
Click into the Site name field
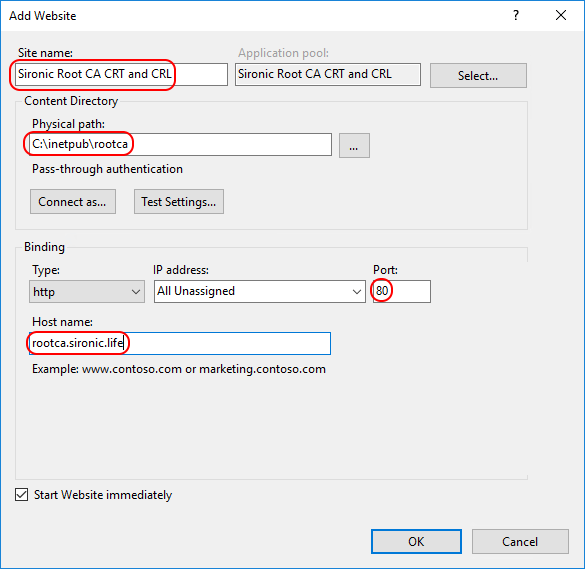click(x=121, y=74)
